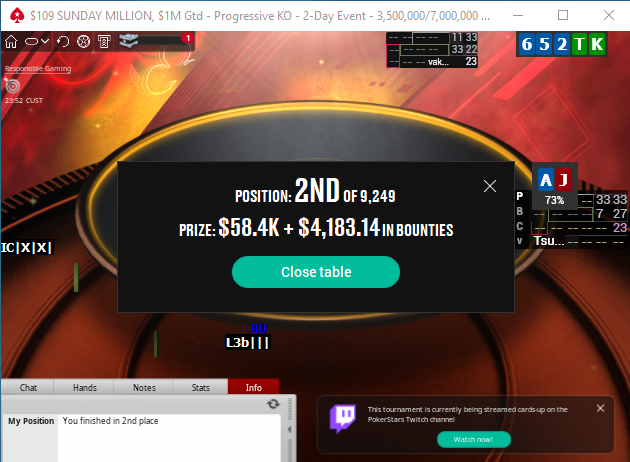The height and width of the screenshot is (462, 630).
Task: Expand the table view dropdown
Action: coord(37,41)
